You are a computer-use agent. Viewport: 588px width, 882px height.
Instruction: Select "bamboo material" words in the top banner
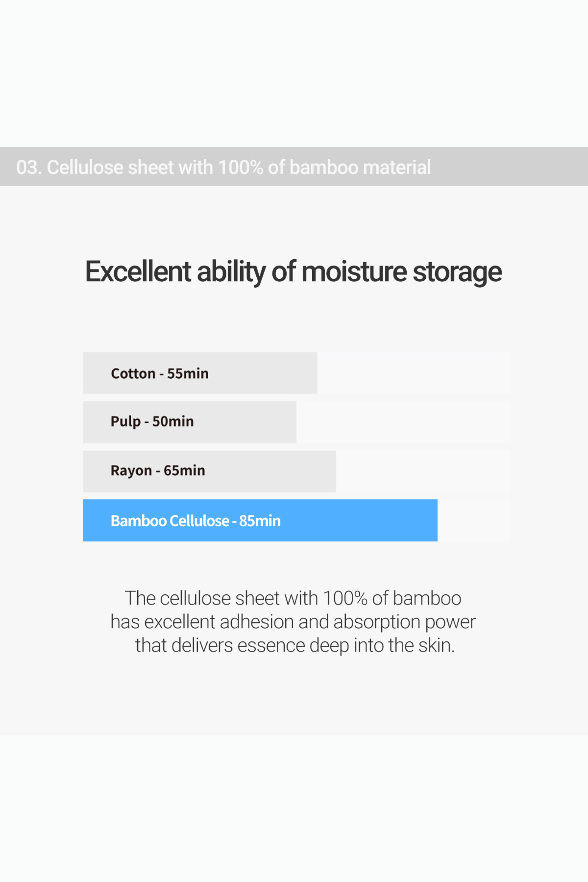[360, 167]
